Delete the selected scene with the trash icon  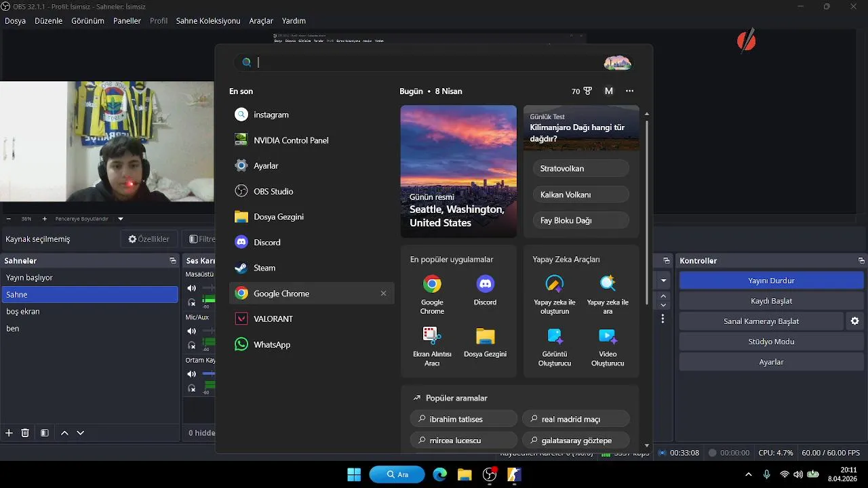coord(25,432)
